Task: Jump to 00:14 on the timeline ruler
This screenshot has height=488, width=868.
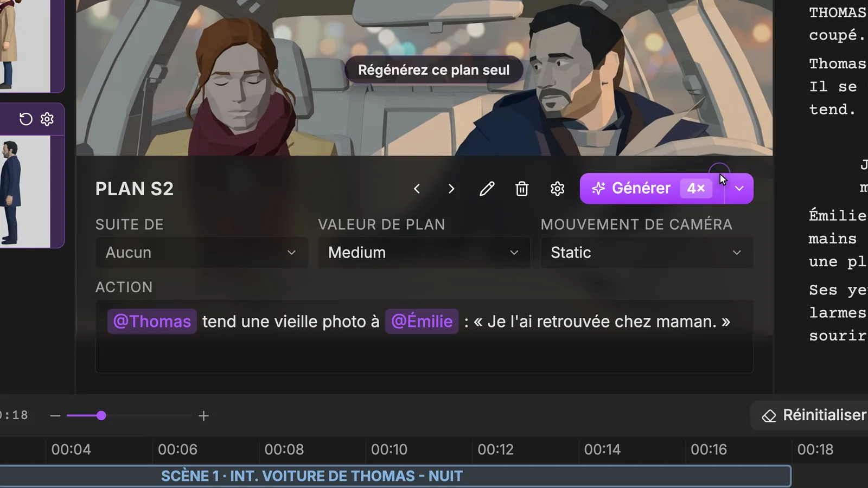Action: coord(602,450)
